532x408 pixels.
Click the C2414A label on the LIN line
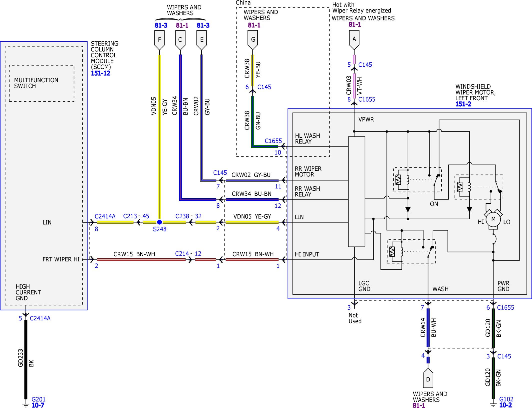(105, 216)
